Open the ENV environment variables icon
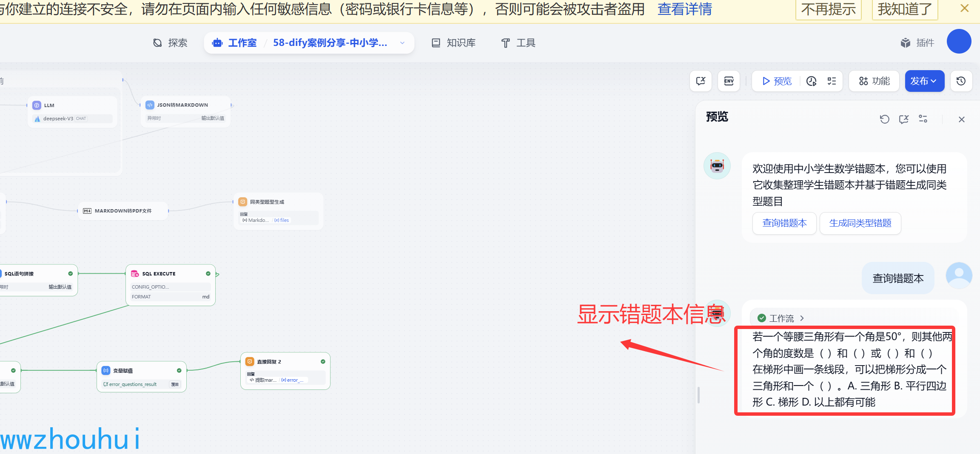This screenshot has width=980, height=454. (x=729, y=81)
